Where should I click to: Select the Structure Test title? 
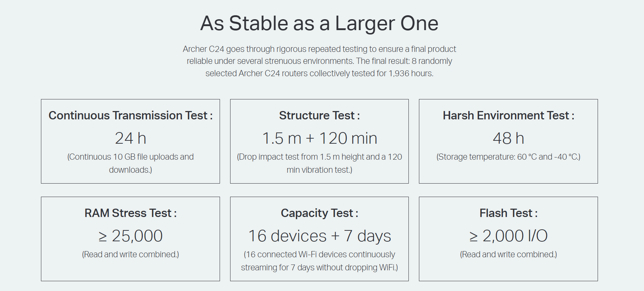(x=319, y=115)
